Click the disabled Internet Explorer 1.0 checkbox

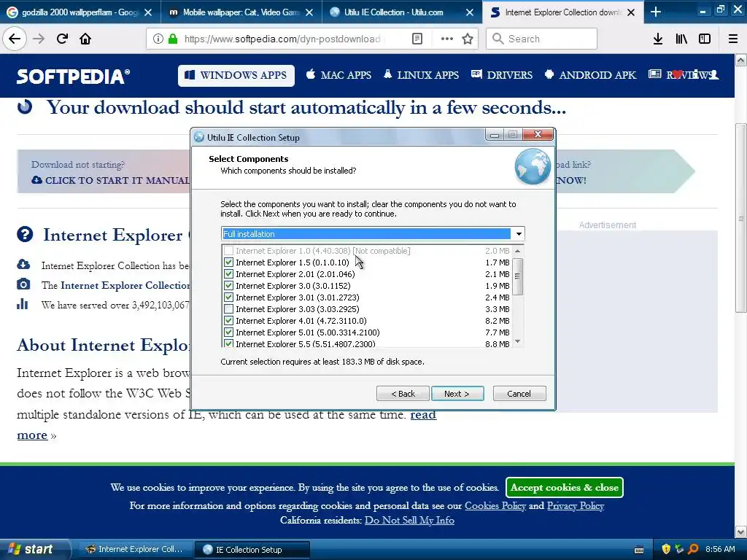pos(228,251)
